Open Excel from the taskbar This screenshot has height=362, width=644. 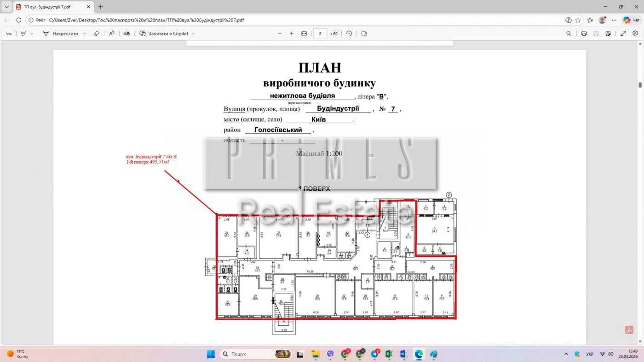(389, 354)
